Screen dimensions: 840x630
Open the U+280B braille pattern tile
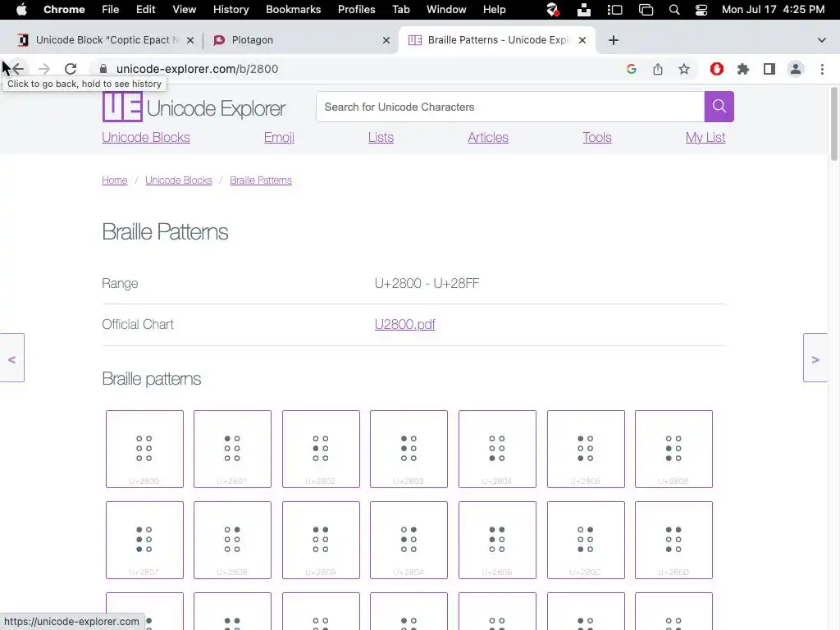click(x=497, y=540)
